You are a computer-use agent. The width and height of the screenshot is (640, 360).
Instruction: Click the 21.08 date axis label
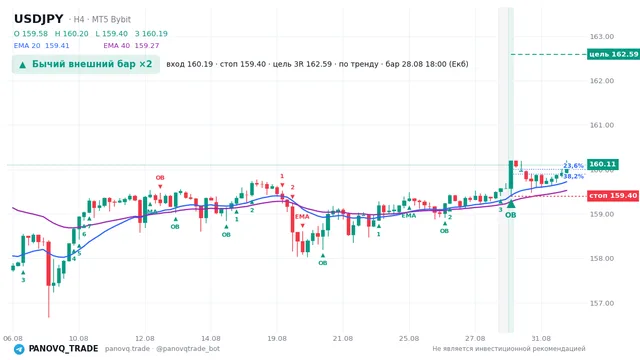tap(343, 338)
